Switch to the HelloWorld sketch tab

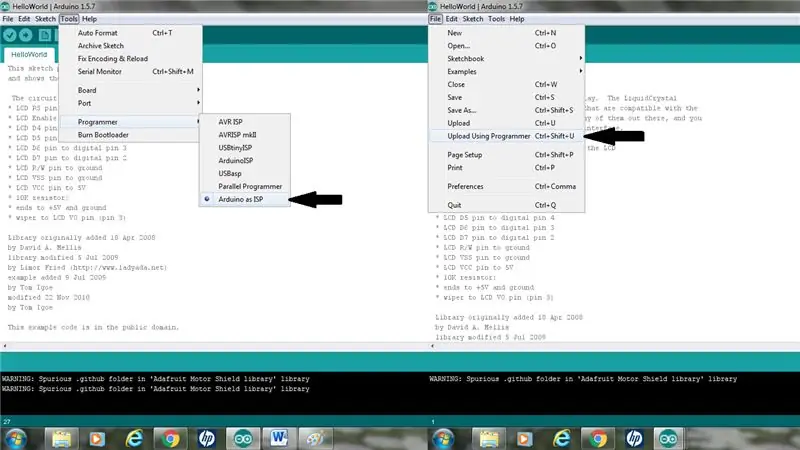pyautogui.click(x=29, y=55)
